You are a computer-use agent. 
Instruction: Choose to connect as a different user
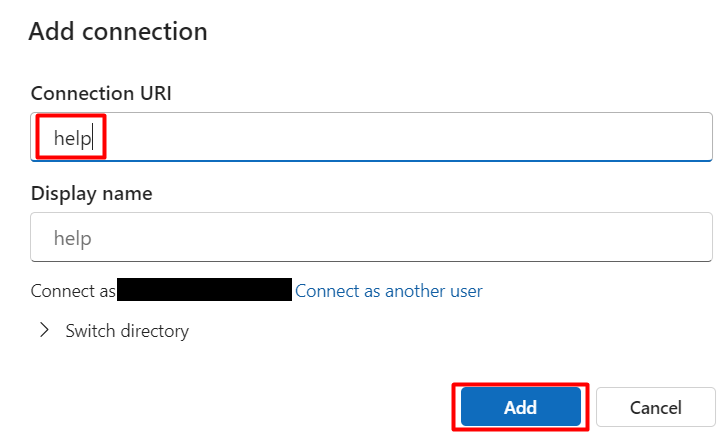pos(388,291)
